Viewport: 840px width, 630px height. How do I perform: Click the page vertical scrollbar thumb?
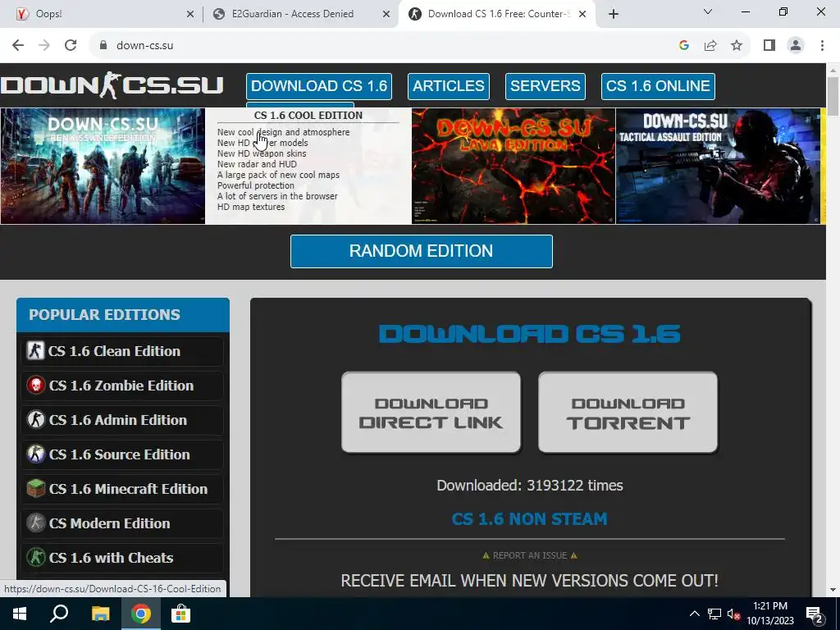[x=833, y=96]
